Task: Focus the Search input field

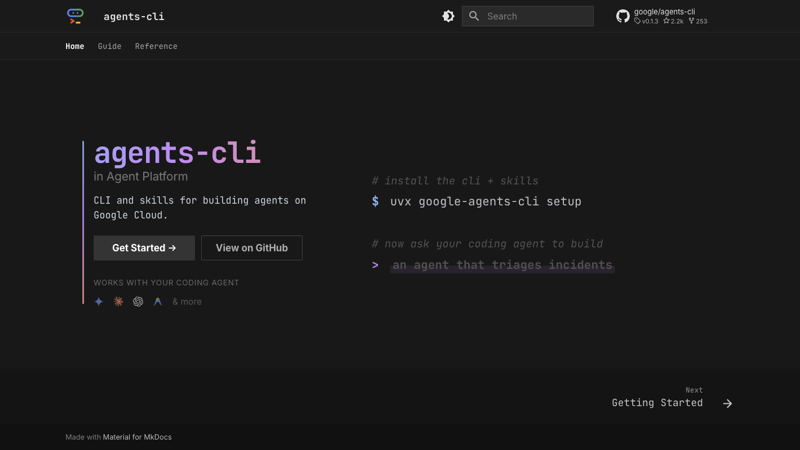Action: pos(528,16)
